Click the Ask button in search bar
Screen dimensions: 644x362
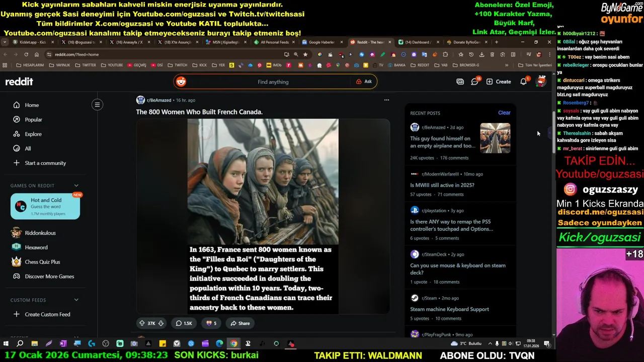[x=364, y=81]
